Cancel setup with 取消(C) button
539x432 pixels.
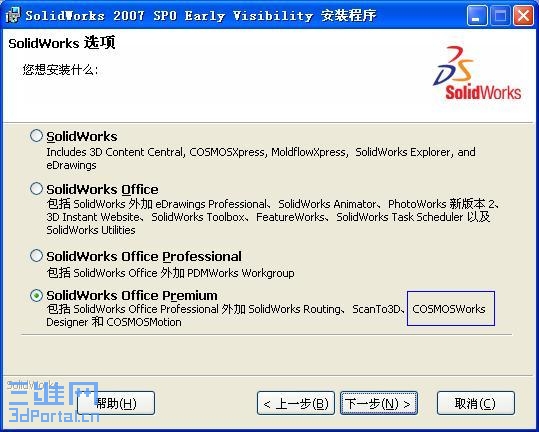point(476,403)
